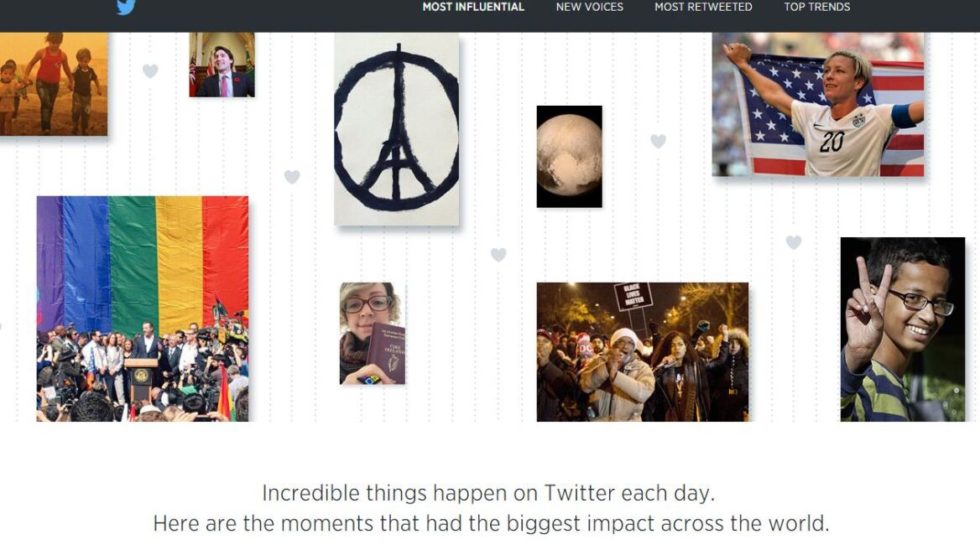Click the Twitter bird logo
The image size is (980, 550).
(126, 6)
